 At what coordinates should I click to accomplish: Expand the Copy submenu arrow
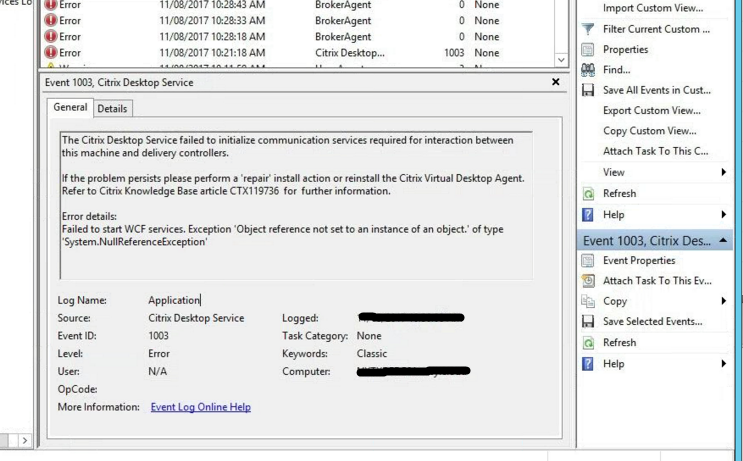pos(724,301)
